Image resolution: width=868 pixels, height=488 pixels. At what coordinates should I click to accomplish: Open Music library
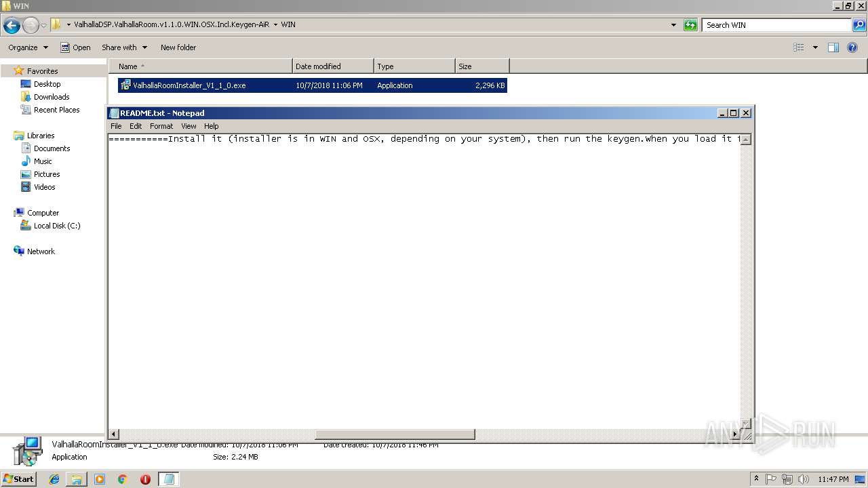(x=43, y=161)
